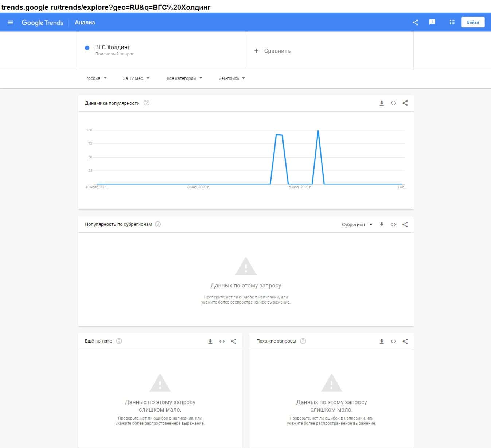The image size is (491, 448).
Task: Show help for Динамика популярности
Action: click(x=147, y=103)
